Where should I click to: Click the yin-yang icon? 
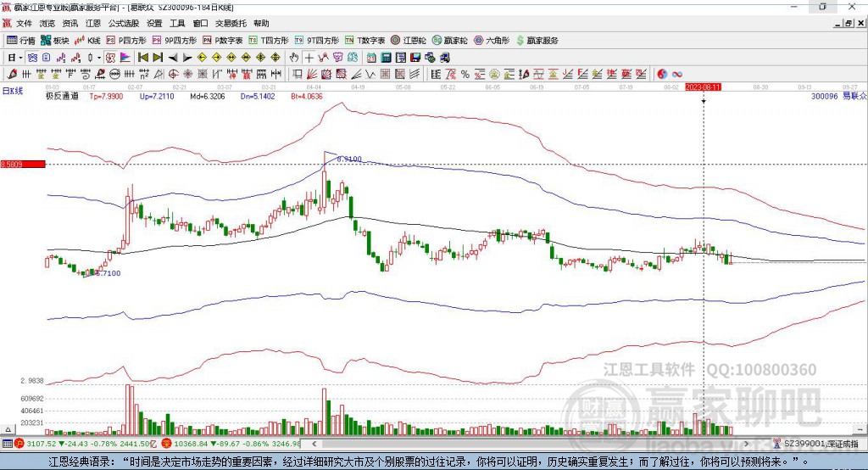pos(661,74)
